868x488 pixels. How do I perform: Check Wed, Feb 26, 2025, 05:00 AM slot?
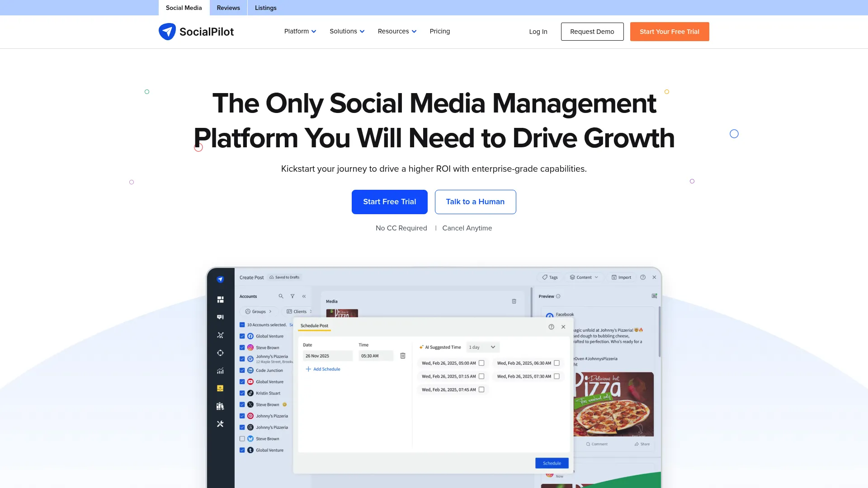pyautogui.click(x=481, y=363)
